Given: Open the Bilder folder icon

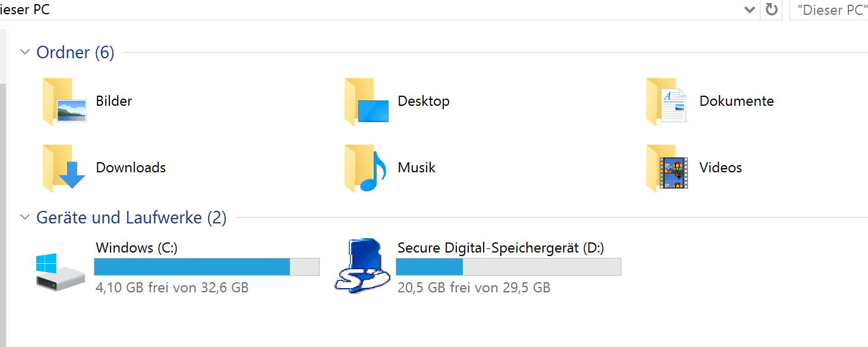Looking at the screenshot, I should pyautogui.click(x=65, y=102).
